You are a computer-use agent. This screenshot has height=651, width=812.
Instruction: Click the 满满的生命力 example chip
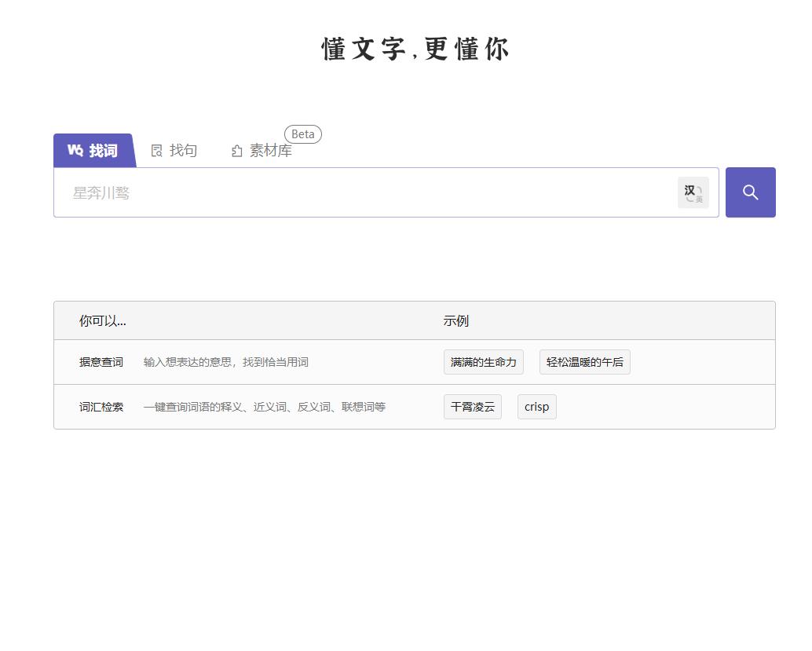(483, 362)
